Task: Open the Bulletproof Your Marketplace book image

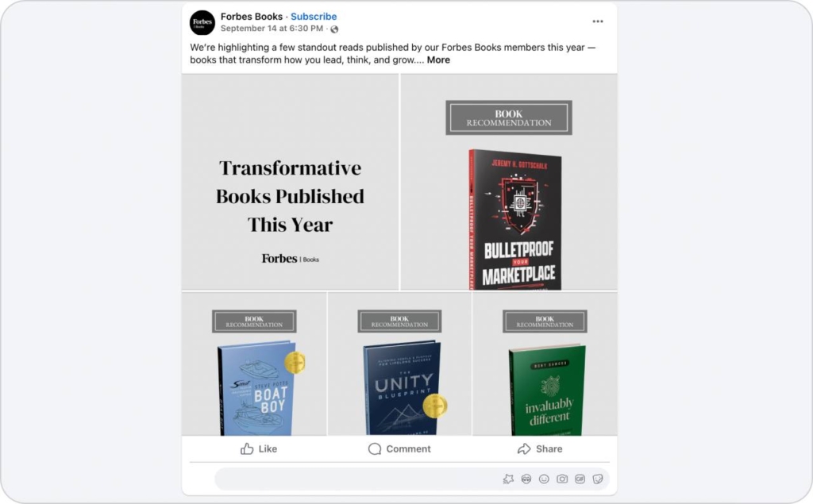Action: click(x=509, y=182)
